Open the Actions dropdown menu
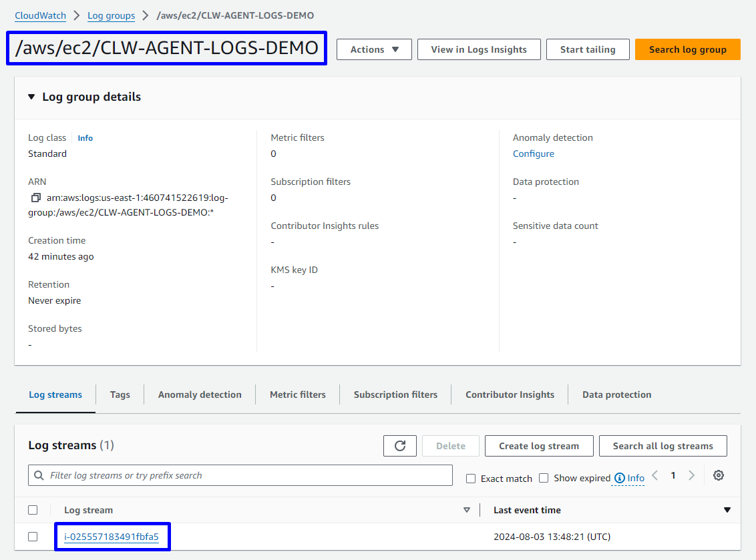Viewport: 756px width, 560px height. (x=374, y=49)
